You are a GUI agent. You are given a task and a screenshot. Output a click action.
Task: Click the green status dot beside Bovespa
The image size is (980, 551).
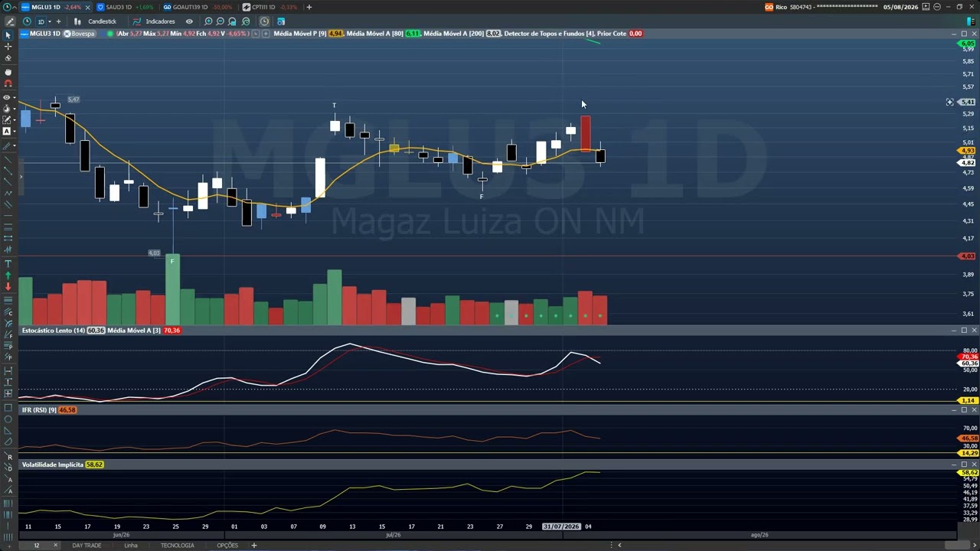110,34
